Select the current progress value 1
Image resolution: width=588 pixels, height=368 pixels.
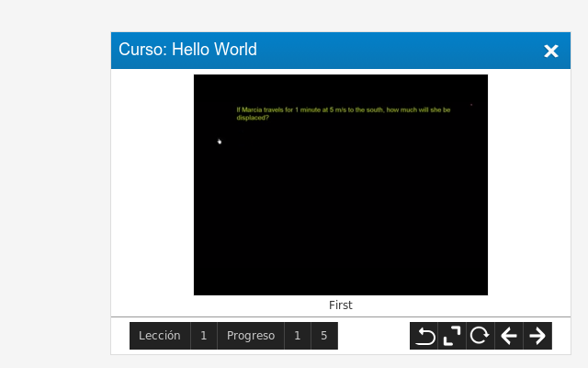pyautogui.click(x=298, y=336)
